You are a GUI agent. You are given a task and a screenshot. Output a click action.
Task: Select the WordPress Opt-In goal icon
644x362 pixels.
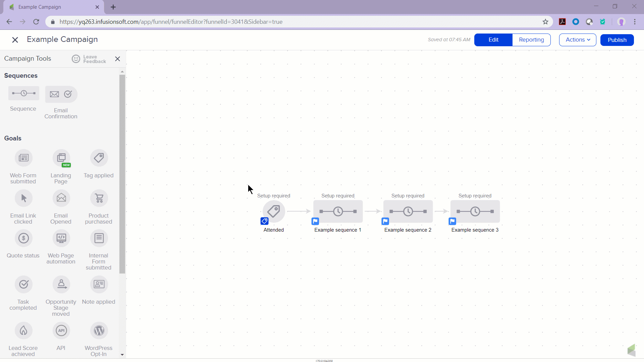point(99,330)
